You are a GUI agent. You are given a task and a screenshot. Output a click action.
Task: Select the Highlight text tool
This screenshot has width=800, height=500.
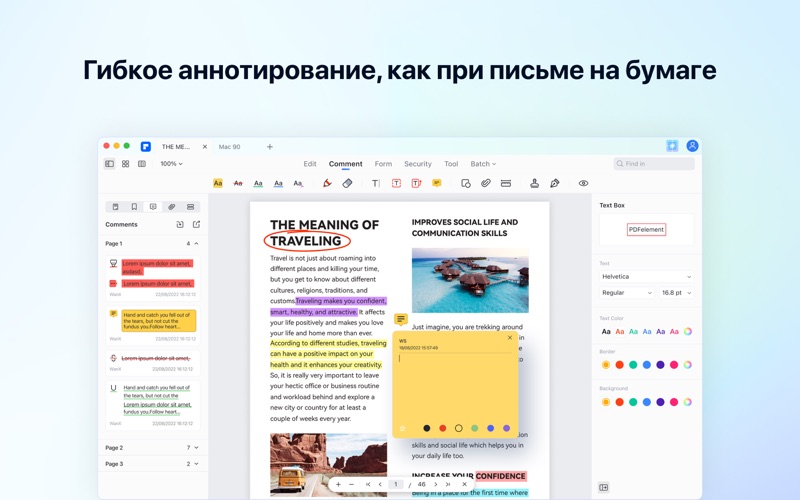pos(218,183)
